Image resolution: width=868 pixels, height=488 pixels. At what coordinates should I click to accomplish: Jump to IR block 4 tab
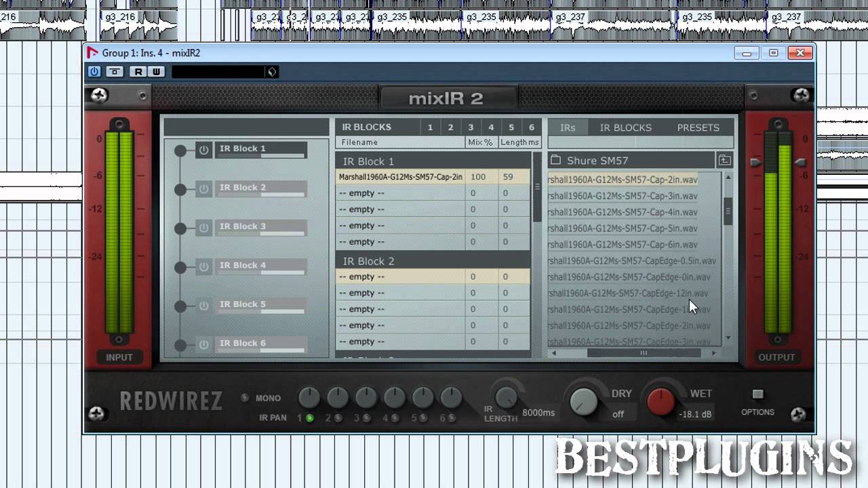coord(491,127)
